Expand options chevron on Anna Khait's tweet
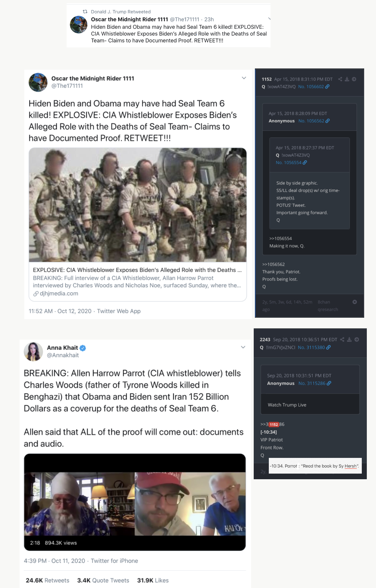 (x=243, y=347)
